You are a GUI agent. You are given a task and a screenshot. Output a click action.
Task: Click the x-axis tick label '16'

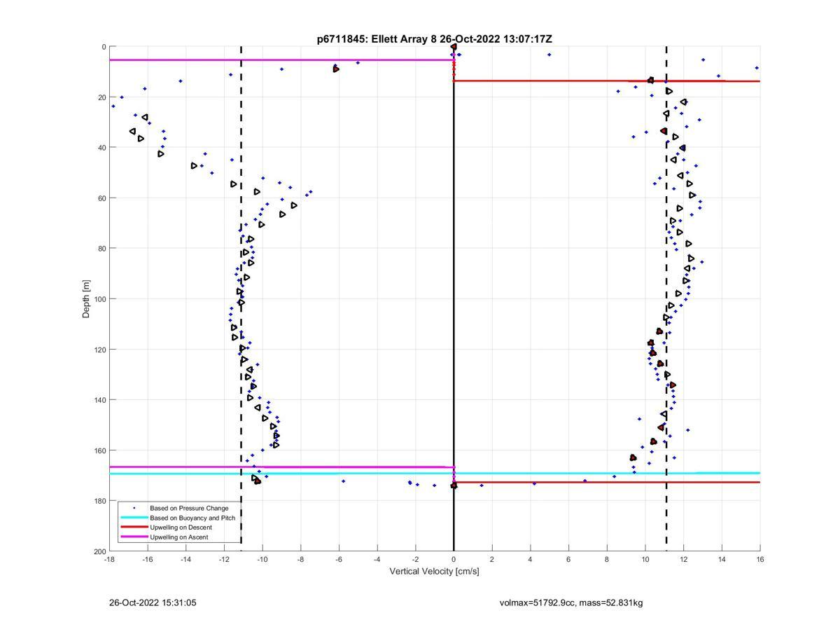click(x=760, y=559)
